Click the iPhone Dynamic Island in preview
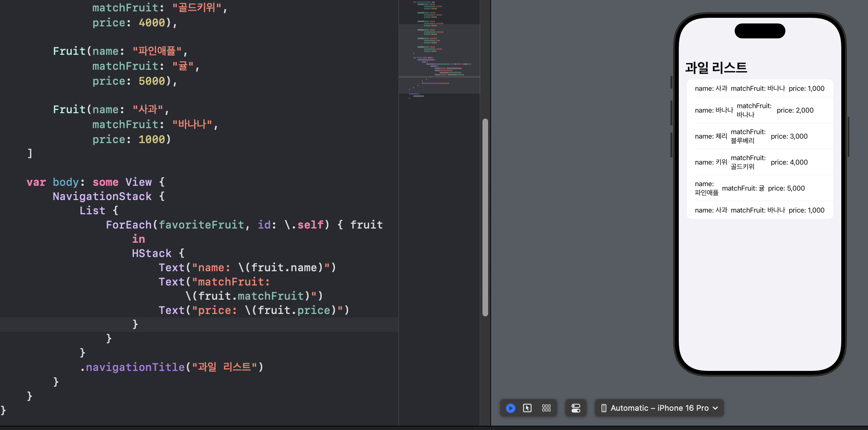The height and width of the screenshot is (430, 868). [x=760, y=31]
